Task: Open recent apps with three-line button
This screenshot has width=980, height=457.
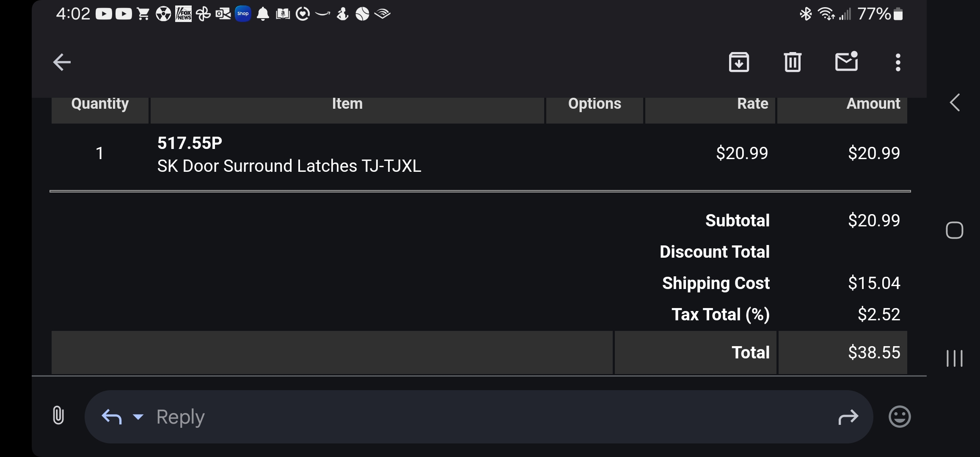Action: [x=954, y=358]
